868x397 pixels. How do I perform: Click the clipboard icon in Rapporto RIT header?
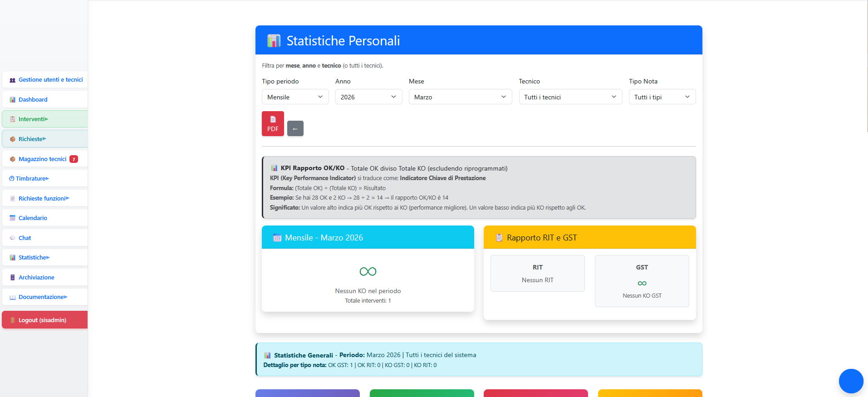pos(499,238)
